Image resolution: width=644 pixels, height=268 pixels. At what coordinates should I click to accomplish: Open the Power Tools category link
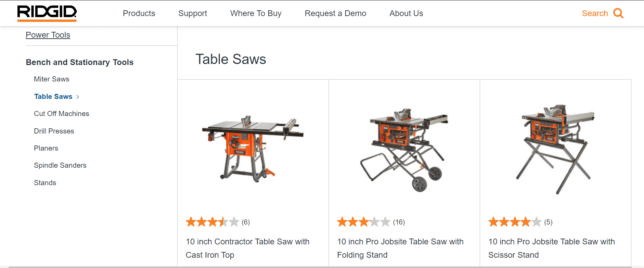click(48, 35)
